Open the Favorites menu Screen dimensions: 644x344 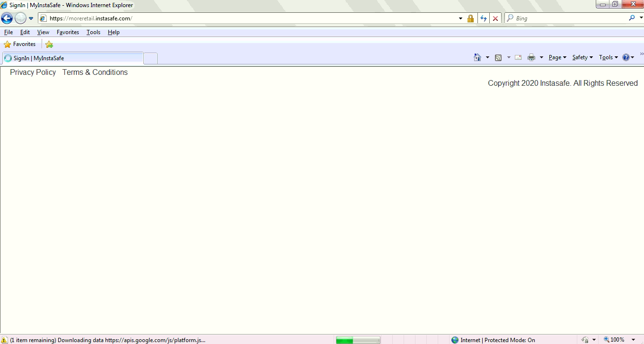(68, 32)
